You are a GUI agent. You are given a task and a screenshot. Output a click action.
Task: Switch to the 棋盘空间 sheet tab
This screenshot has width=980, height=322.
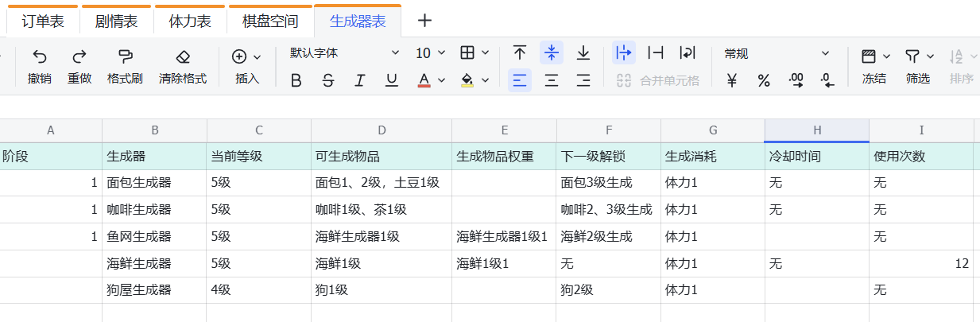coord(270,21)
